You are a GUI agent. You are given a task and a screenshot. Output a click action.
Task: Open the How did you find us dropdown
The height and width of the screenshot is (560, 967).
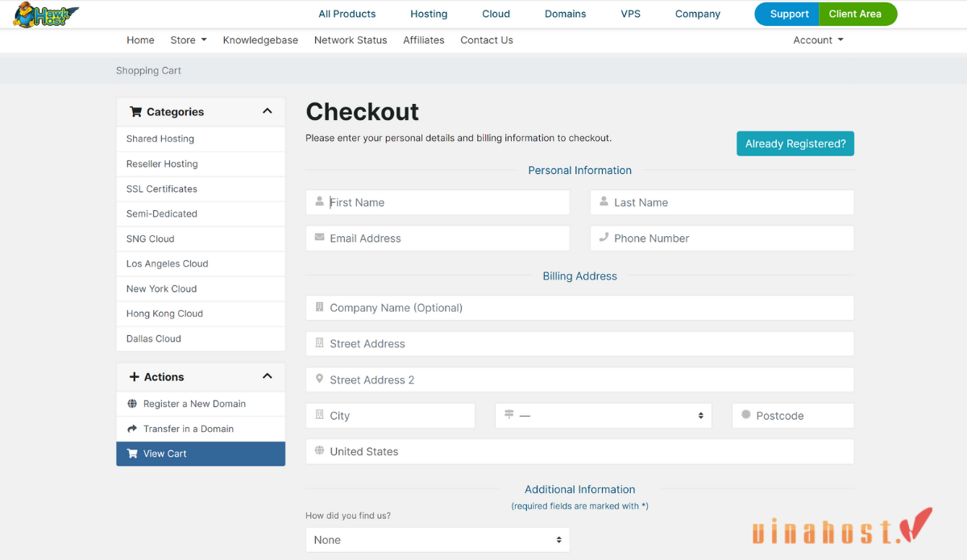(438, 540)
